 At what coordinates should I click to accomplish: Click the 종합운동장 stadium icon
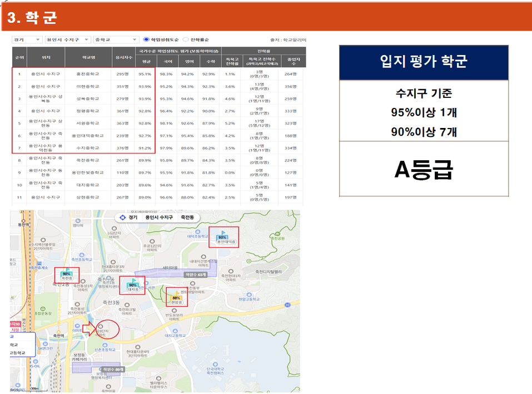tap(43, 309)
